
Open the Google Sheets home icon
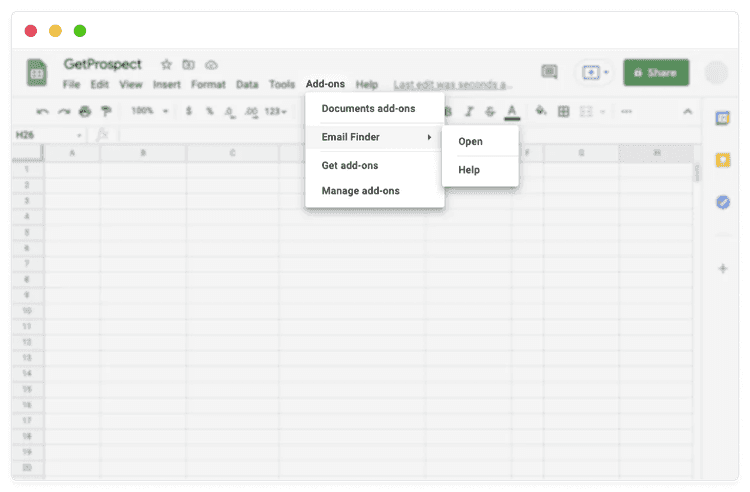point(37,73)
